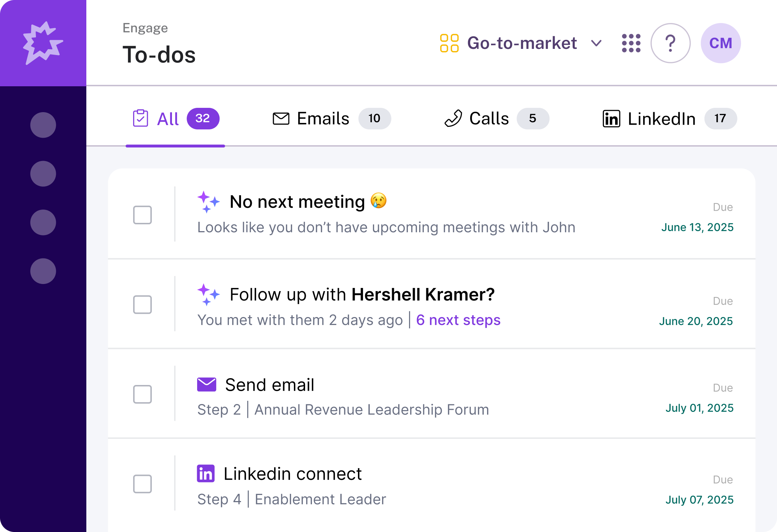Click the starburst logo in the sidebar
Screen dimensions: 777x532
click(x=43, y=43)
